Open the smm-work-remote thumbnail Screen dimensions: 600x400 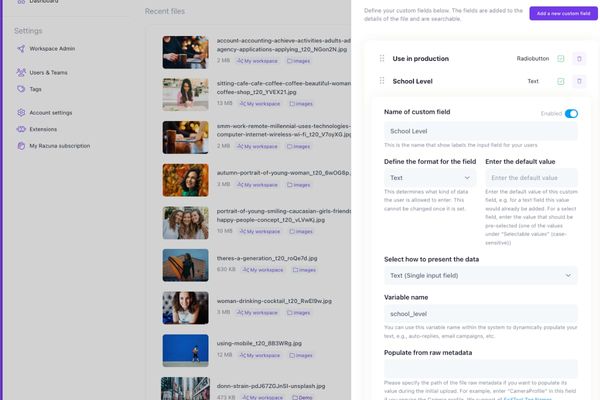tap(185, 137)
